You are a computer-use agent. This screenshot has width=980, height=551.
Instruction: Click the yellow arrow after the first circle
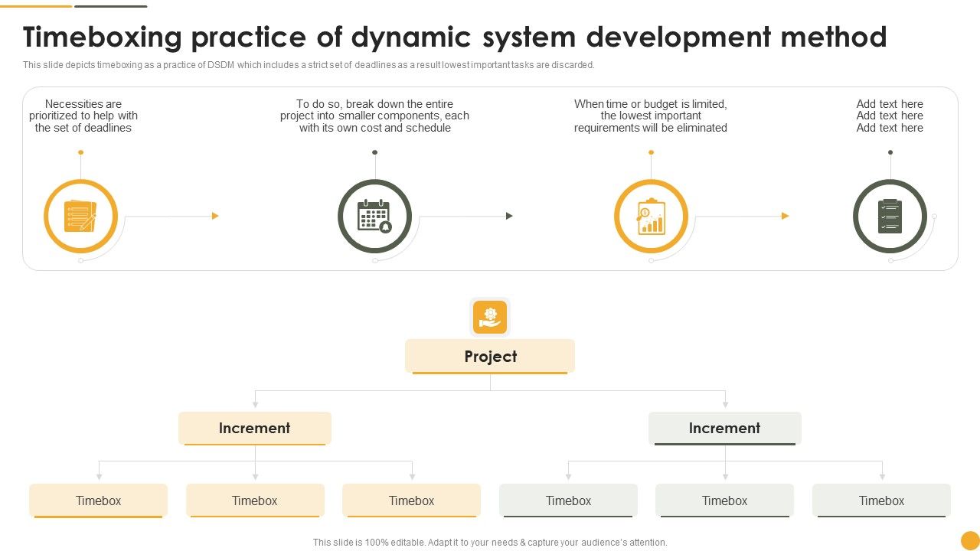[x=215, y=216]
